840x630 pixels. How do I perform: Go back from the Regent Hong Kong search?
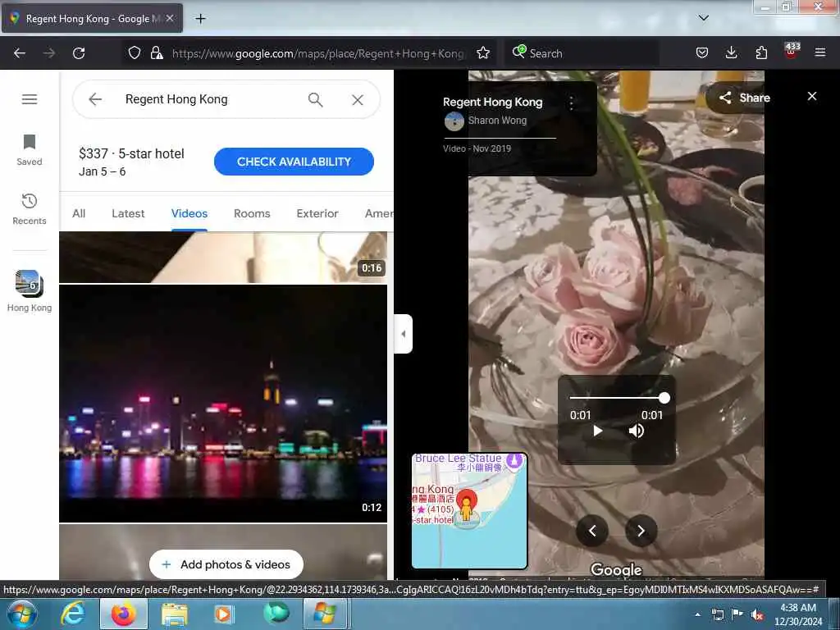click(95, 99)
